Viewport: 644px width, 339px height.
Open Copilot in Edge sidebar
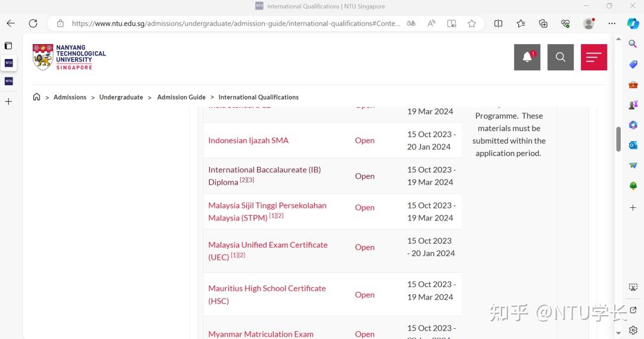(633, 23)
